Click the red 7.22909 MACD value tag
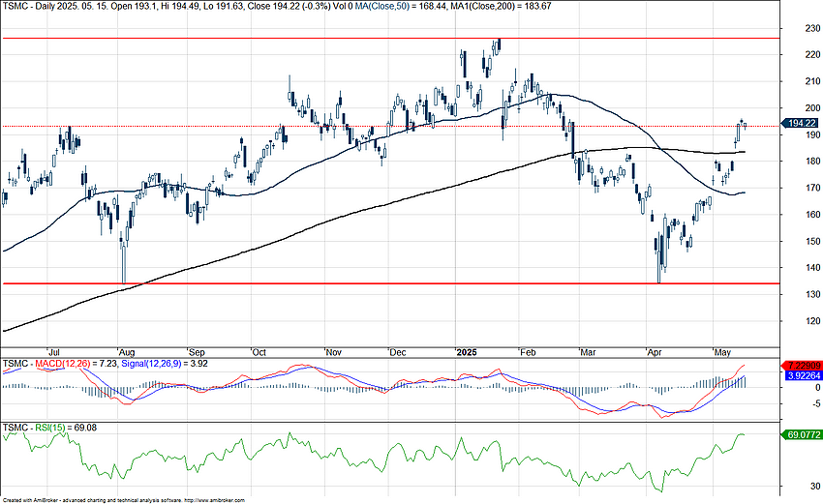Image resolution: width=823 pixels, height=504 pixels. 801,365
